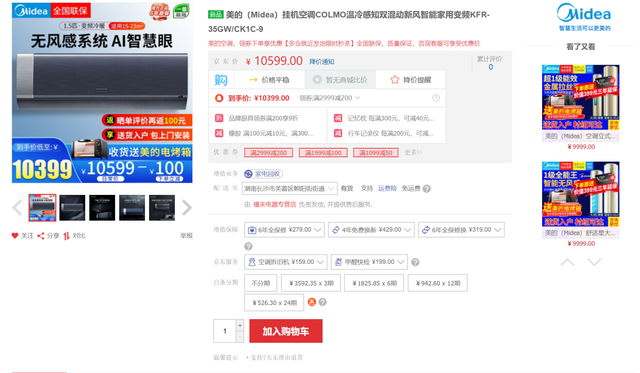Click the 减 badge beside 记忆枕 promotion
This screenshot has height=373, width=640.
[338, 118]
